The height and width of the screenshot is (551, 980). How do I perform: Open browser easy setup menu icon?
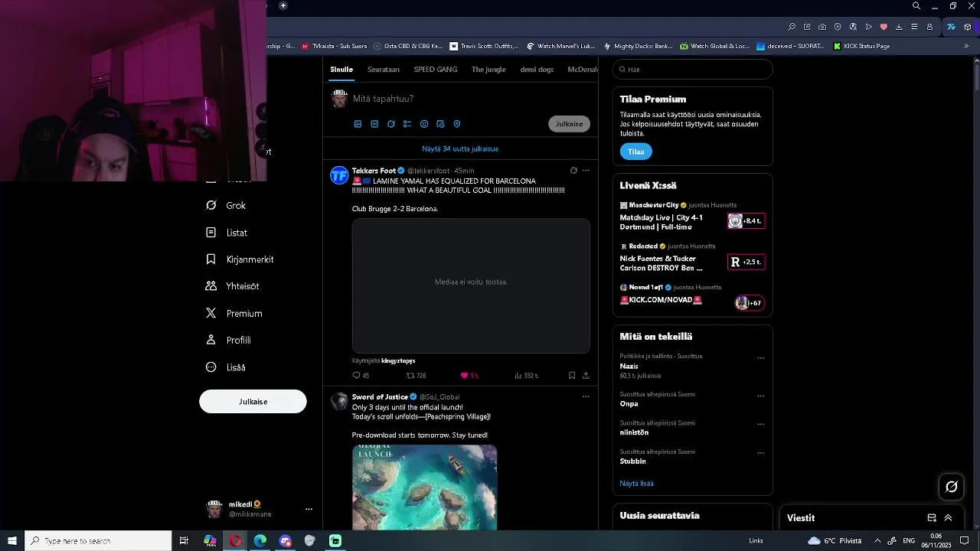(914, 27)
